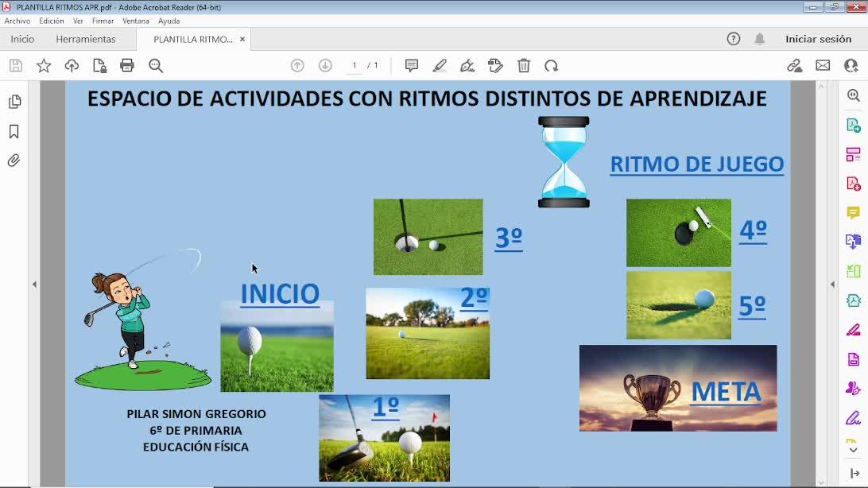Open the find text magnifier
This screenshot has height=488, width=868.
tap(156, 66)
